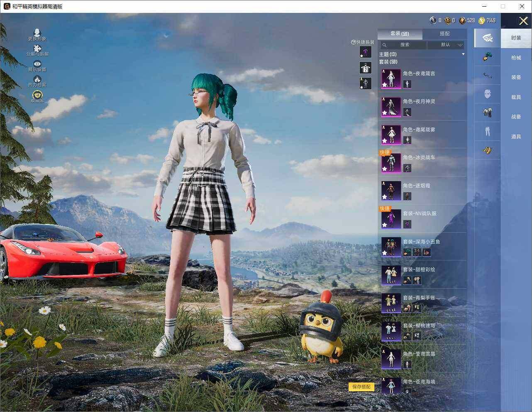Screen dimensions: 532x412
Task: Click the 套装(59) list section header
Action: (388, 62)
